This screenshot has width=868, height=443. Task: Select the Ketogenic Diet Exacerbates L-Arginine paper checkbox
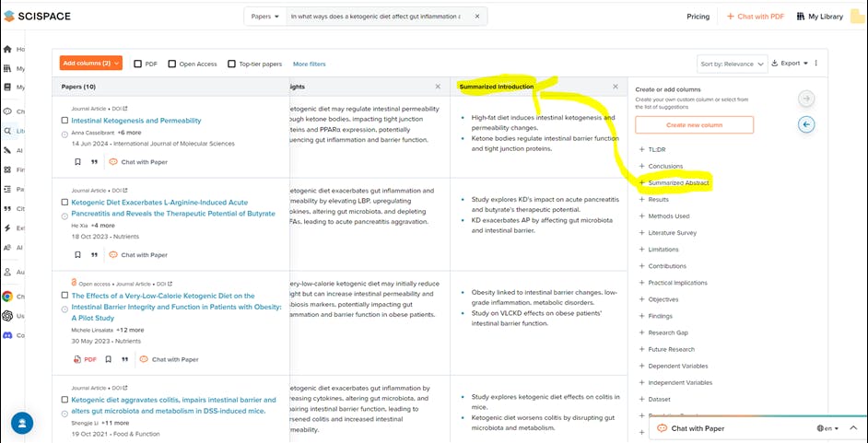pos(65,203)
